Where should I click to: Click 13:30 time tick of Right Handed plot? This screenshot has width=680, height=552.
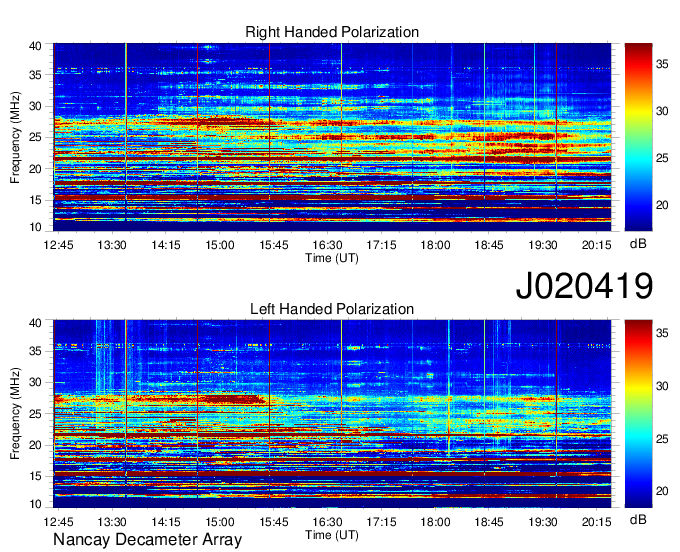(112, 245)
